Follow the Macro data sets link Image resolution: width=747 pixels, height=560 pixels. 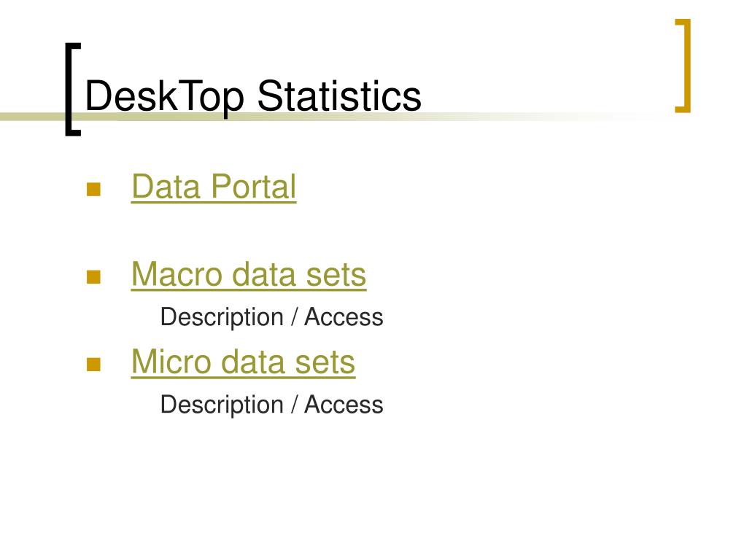[x=249, y=274]
